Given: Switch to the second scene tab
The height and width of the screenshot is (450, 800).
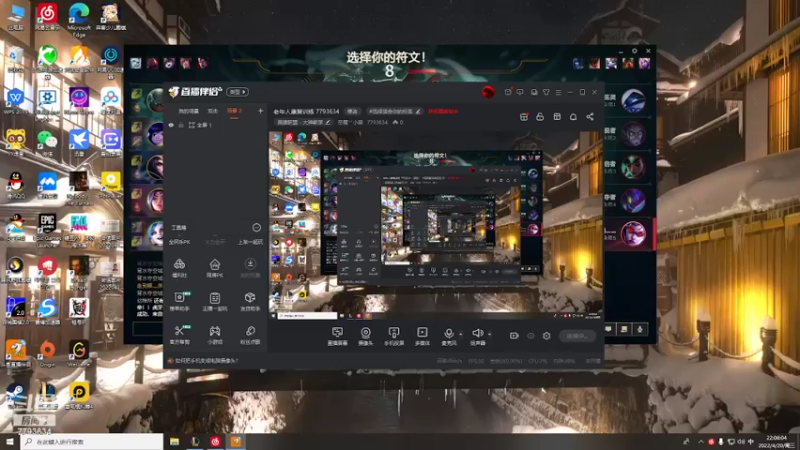Looking at the screenshot, I should coord(213,111).
